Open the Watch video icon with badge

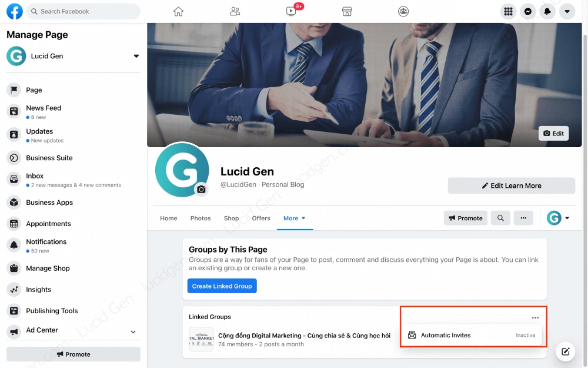click(291, 11)
